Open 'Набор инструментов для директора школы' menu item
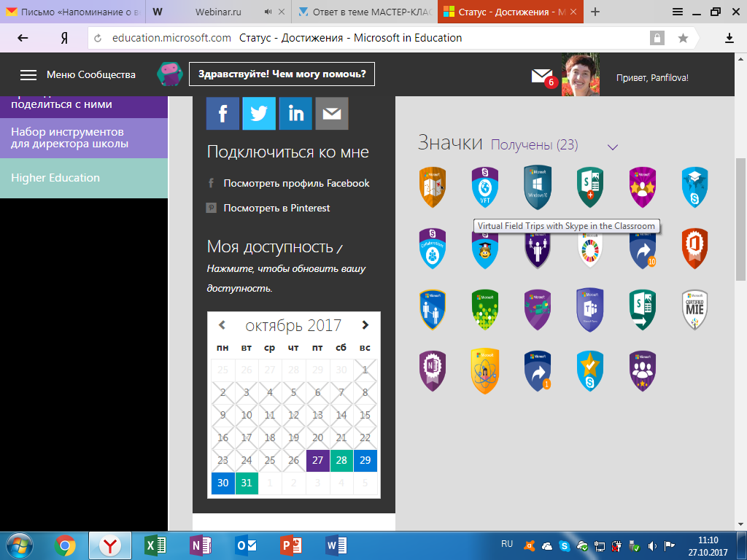The width and height of the screenshot is (747, 560). pos(84,138)
